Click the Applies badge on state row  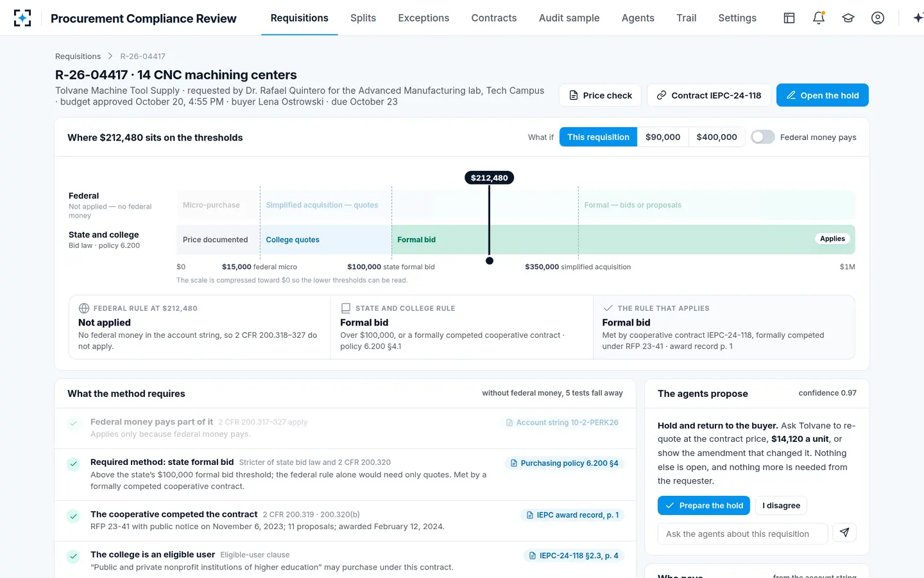[x=832, y=239]
